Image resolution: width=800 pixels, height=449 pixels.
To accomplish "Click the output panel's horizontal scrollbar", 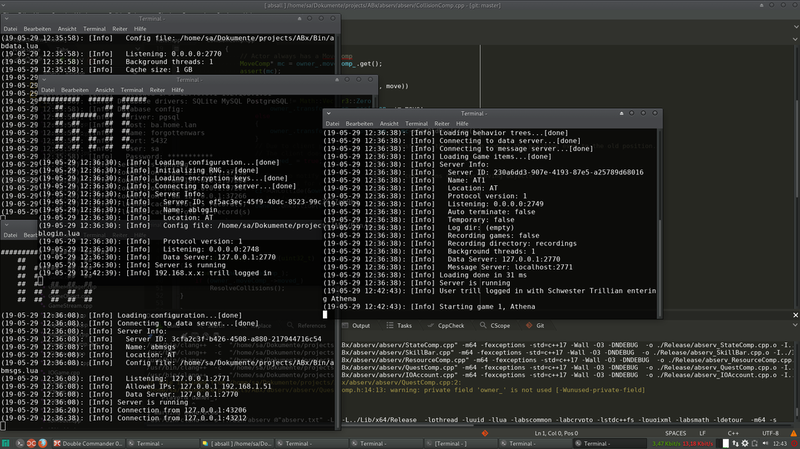I will (x=566, y=425).
